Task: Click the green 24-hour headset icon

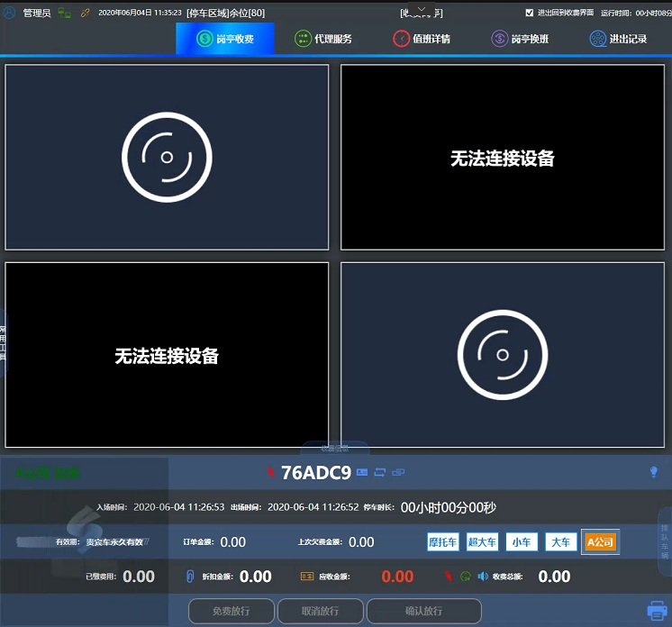Action: [466, 577]
